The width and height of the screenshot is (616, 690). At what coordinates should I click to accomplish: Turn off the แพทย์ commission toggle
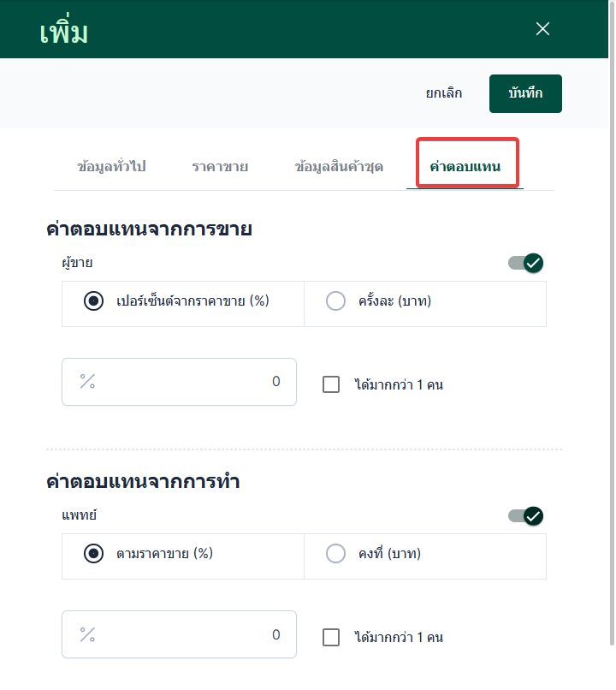click(526, 516)
